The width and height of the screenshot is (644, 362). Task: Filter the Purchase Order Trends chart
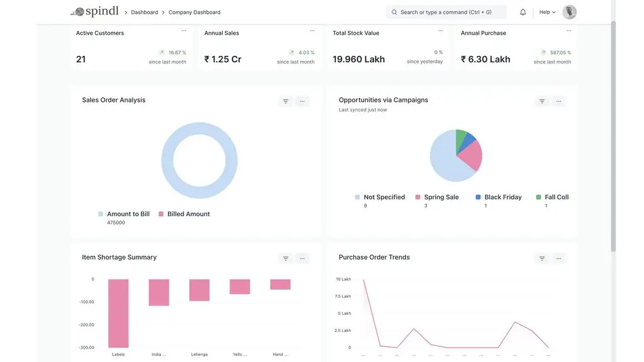(542, 258)
